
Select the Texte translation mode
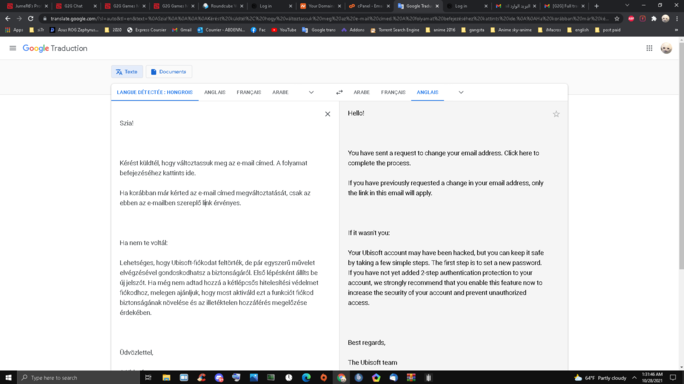point(127,72)
